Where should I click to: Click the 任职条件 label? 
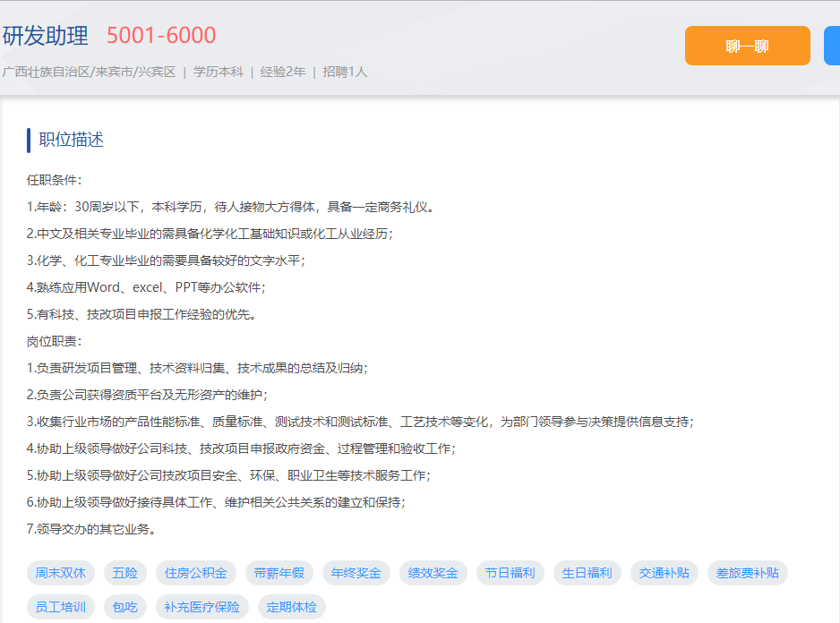(54, 180)
